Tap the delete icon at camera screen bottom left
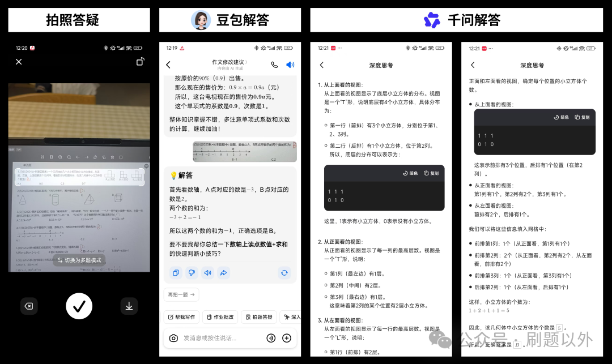Screen dimensions: 612x364 coord(29,306)
